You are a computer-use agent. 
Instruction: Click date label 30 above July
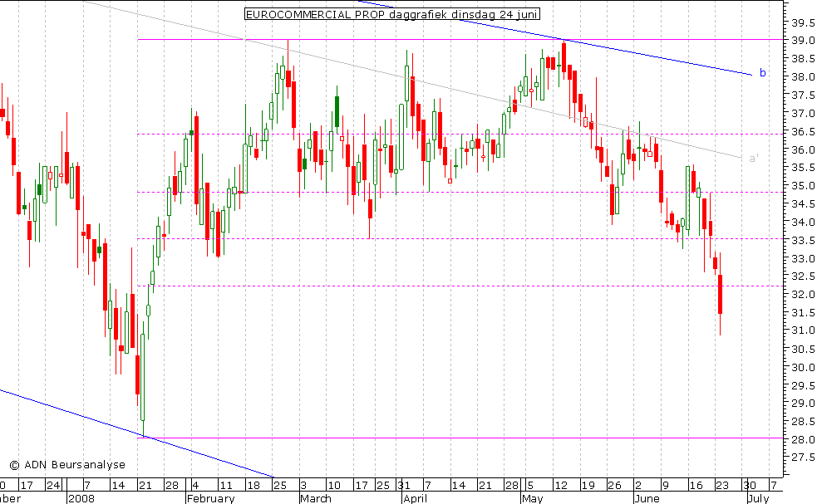750,485
